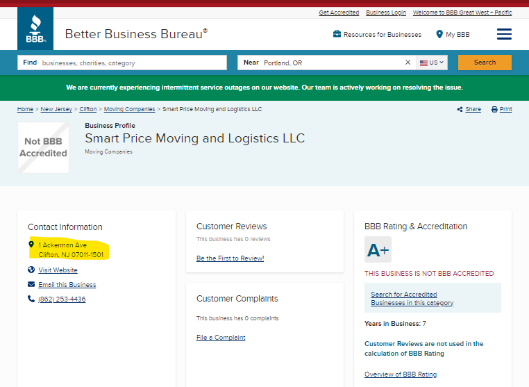
Task: Click Email this Business link
Action: (67, 284)
